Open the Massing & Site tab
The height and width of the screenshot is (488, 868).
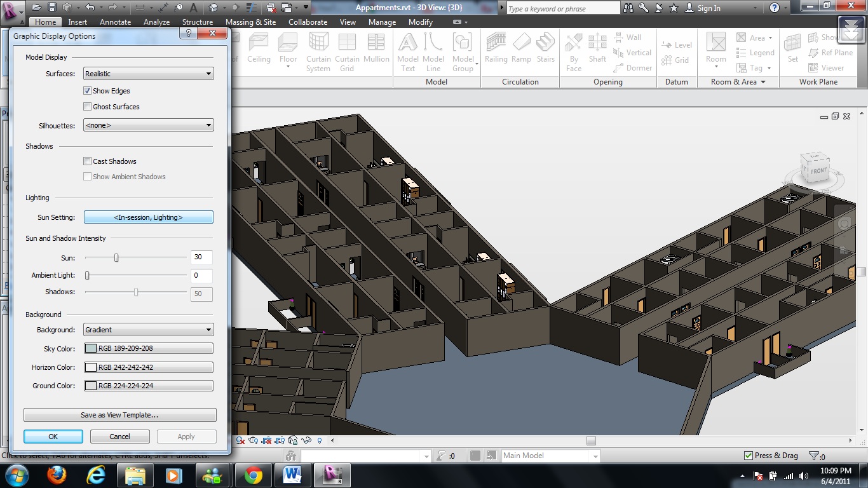click(250, 22)
